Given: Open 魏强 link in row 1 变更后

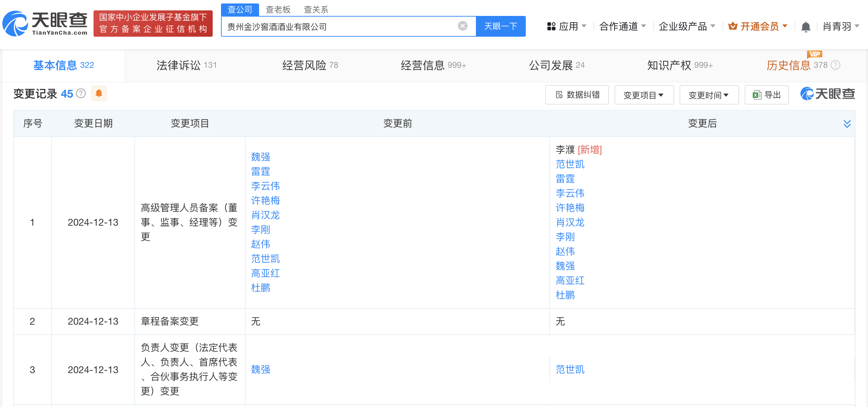Looking at the screenshot, I should coord(565,266).
